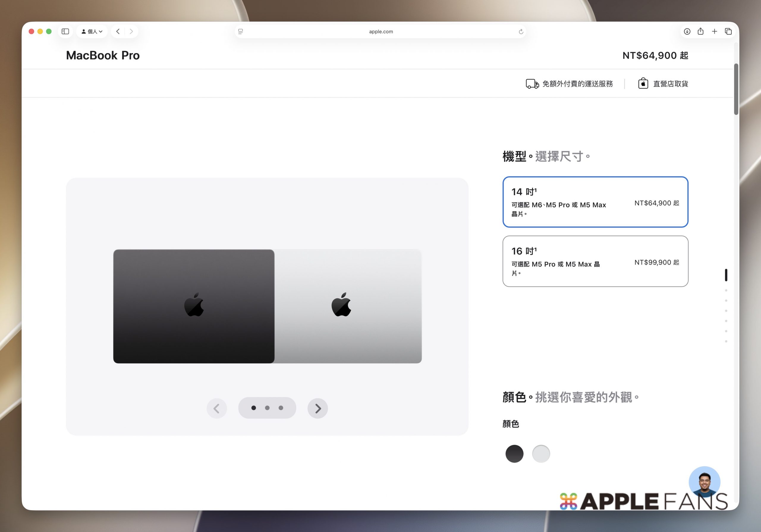Screen dimensions: 761x532
Task: Click the Apple Store bag icon
Action: point(643,83)
